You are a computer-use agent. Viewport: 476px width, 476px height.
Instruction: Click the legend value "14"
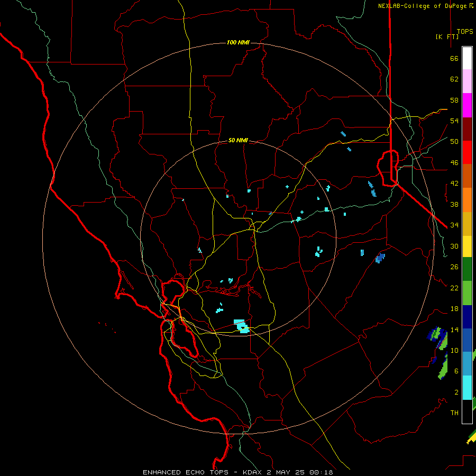pos(454,329)
